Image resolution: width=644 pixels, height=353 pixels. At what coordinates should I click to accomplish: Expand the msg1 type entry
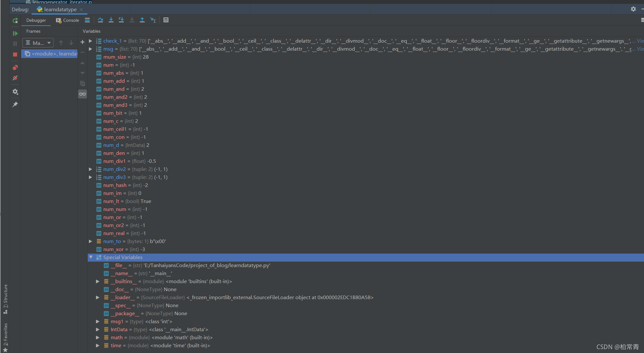(98, 322)
